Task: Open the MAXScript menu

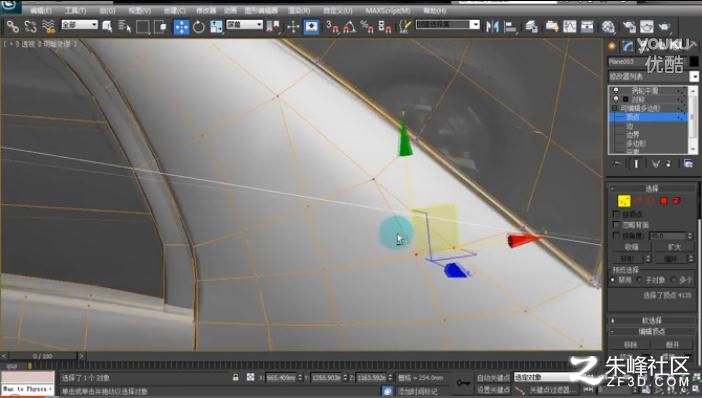Action: tap(387, 10)
